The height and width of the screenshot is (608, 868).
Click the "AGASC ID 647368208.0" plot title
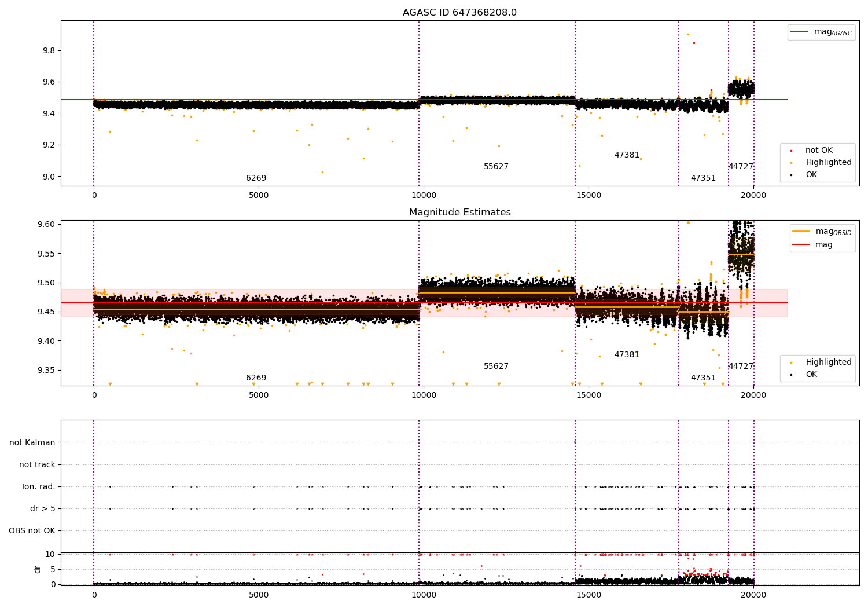point(459,13)
